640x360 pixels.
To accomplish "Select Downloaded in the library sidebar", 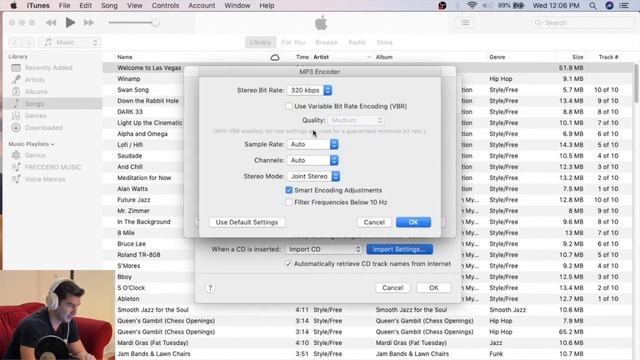I will pos(44,128).
